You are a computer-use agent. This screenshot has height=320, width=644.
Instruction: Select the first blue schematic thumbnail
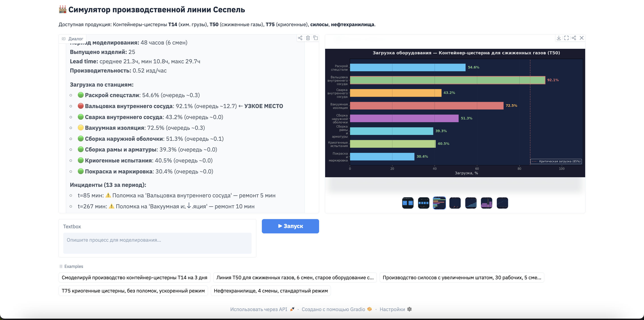pyautogui.click(x=408, y=203)
